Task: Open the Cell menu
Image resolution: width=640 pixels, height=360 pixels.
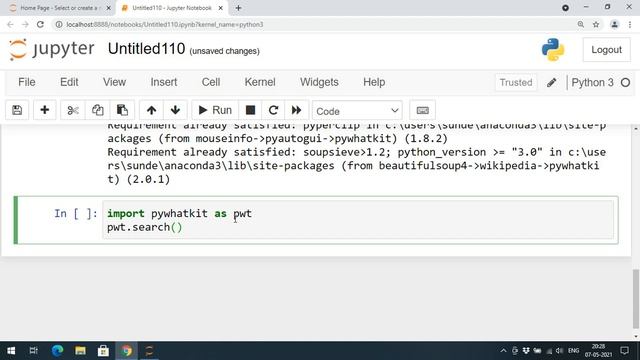Action: click(211, 82)
